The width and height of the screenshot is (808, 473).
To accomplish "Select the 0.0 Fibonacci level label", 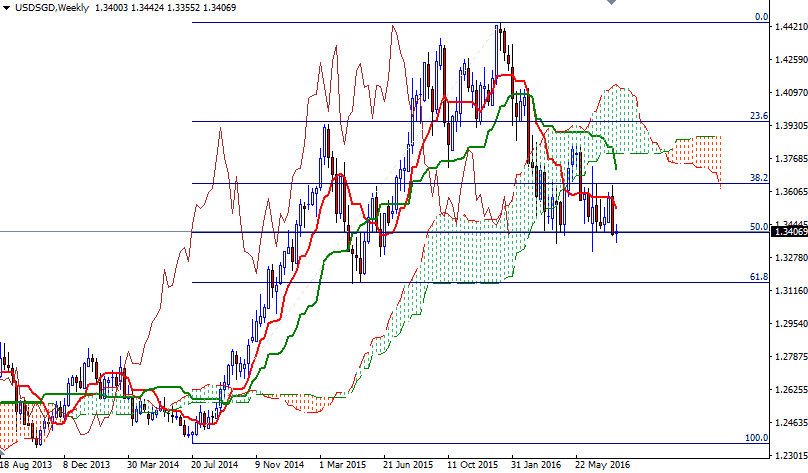I will (760, 17).
